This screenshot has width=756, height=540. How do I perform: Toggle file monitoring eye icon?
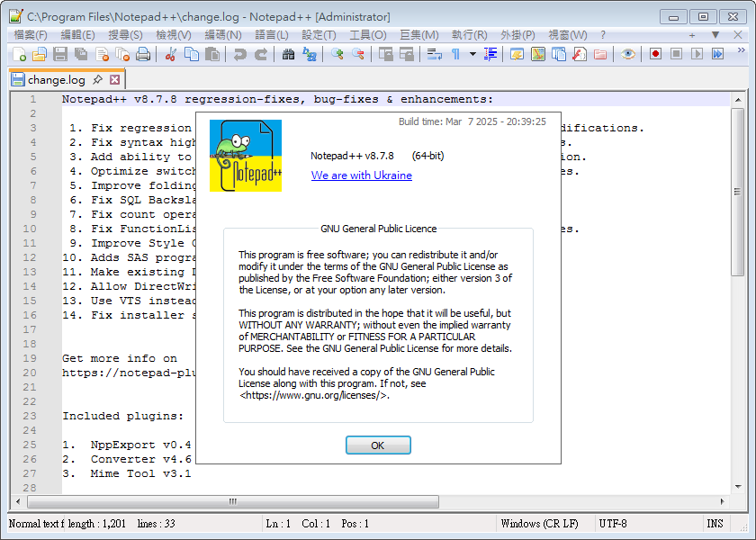pos(628,54)
